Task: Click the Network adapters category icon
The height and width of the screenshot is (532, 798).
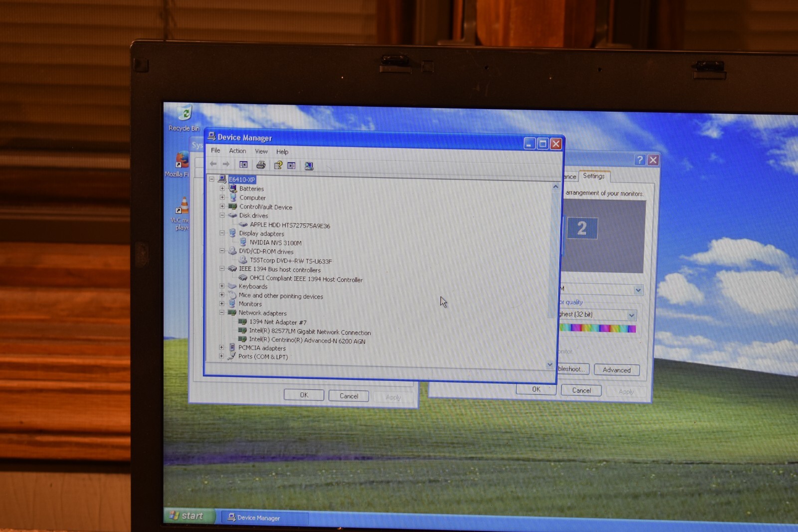Action: [232, 313]
